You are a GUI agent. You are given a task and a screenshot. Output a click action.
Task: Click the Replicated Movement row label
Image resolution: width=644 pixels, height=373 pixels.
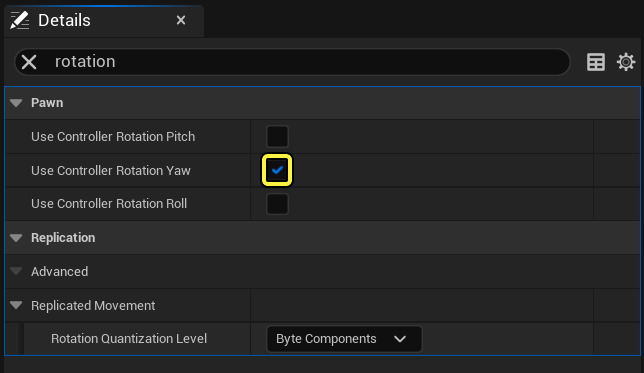pos(93,305)
